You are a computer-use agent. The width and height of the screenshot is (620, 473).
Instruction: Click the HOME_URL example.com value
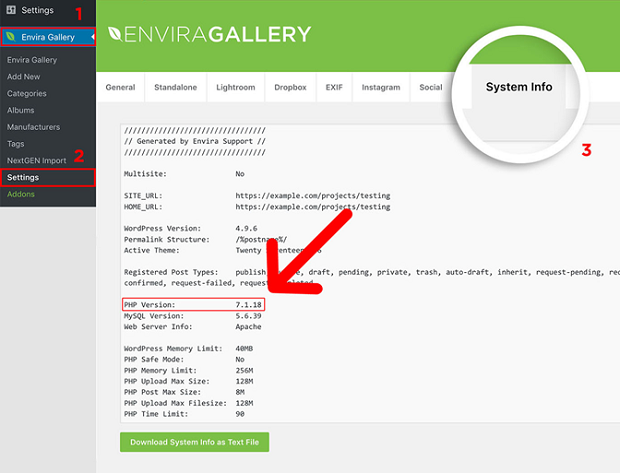pyautogui.click(x=313, y=206)
